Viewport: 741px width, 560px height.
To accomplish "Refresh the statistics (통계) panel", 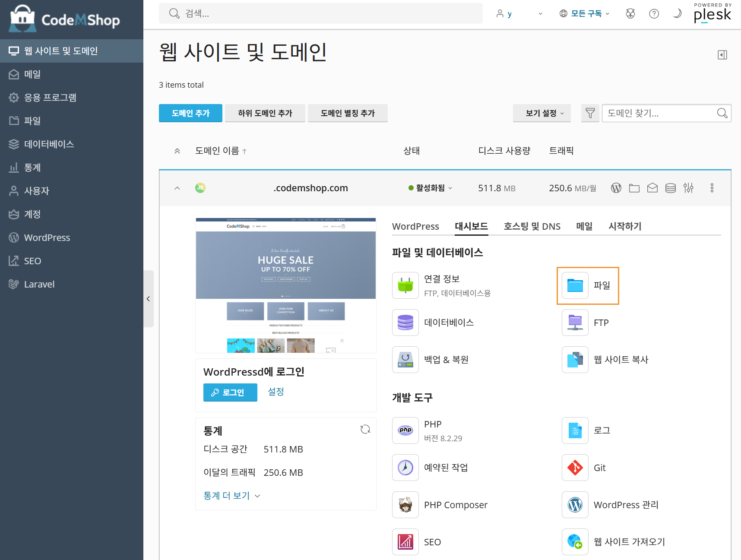I will click(x=365, y=429).
